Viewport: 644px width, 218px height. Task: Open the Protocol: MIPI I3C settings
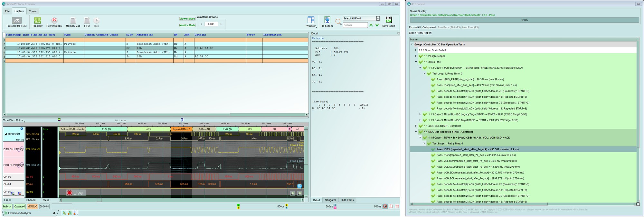17,22
